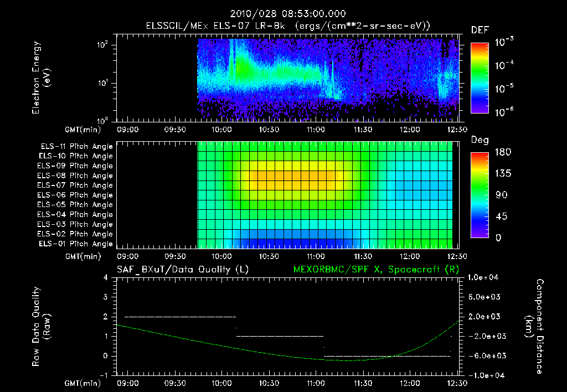567x392 pixels.
Task: Click the 10:00 tick label under the spectrogram
Action: [221, 130]
